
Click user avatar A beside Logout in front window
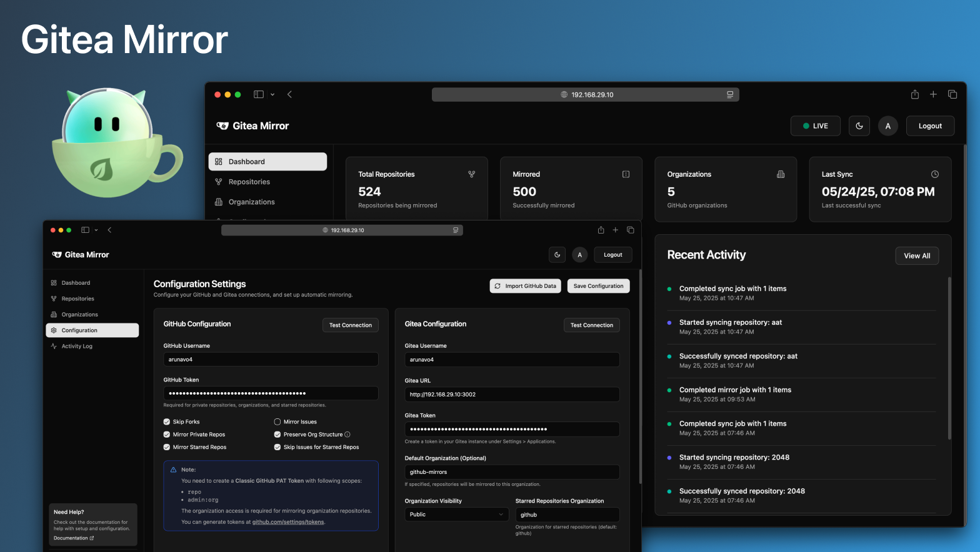(579, 255)
